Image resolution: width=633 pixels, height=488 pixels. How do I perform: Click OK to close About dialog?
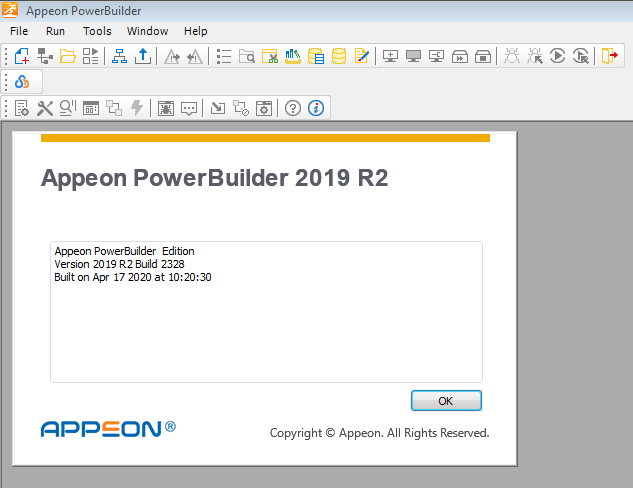pos(446,400)
